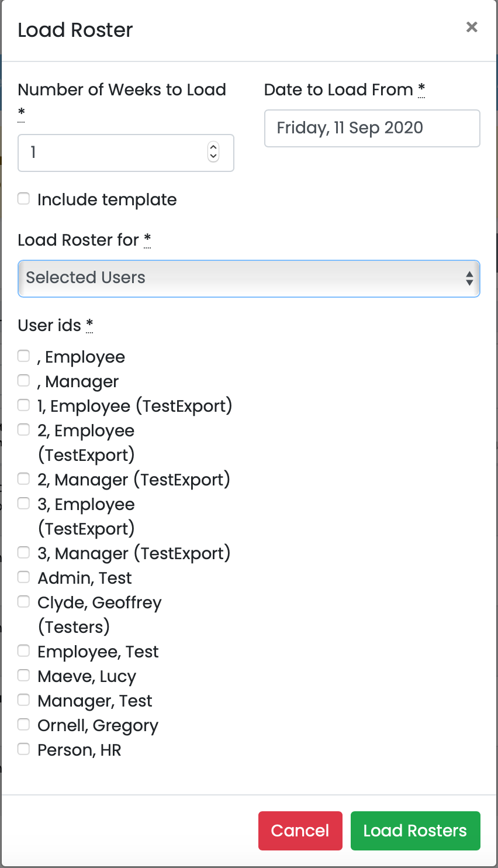Select user 3, Manager (TestExport)
This screenshot has width=498, height=868.
click(x=24, y=552)
